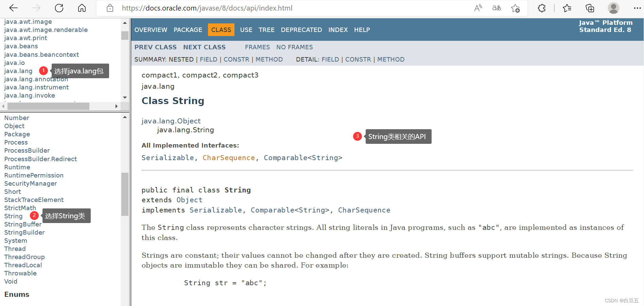This screenshot has height=306, width=644.
Task: Select java.lang package in the package list
Action: click(18, 71)
